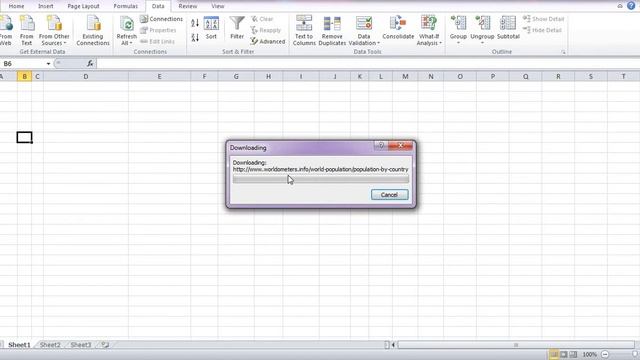Switch to Sheet2 tab
This screenshot has height=360, width=640.
[50, 345]
